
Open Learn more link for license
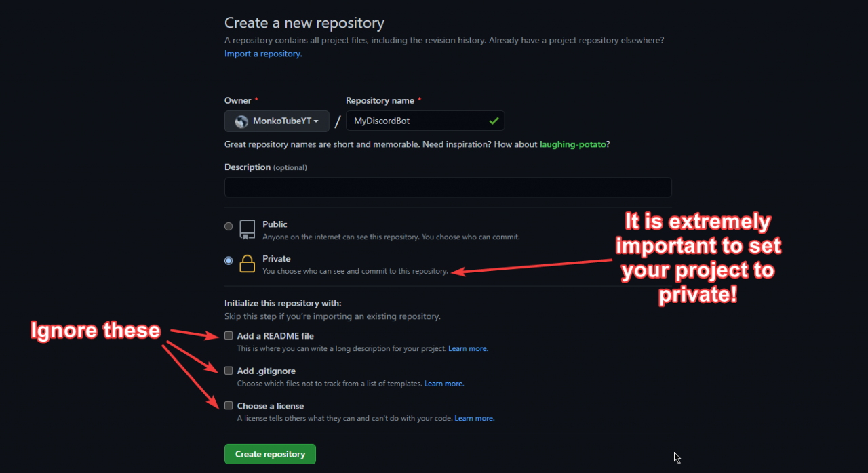[475, 419]
